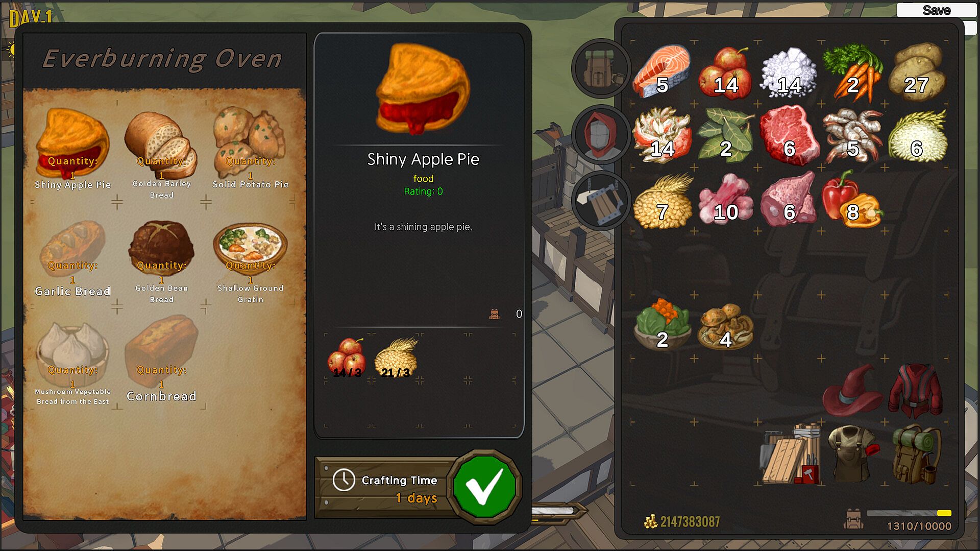Viewport: 980px width, 551px height.
Task: Click the Save button
Action: [936, 10]
